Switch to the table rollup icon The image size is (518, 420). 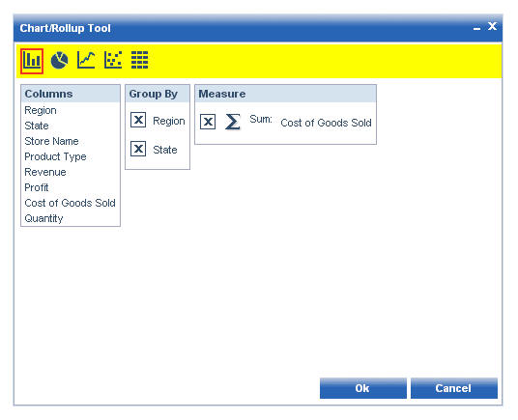click(x=140, y=60)
